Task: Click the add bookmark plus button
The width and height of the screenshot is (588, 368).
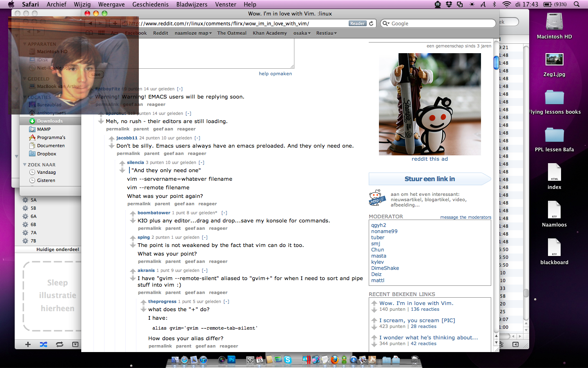Action: pos(115,23)
